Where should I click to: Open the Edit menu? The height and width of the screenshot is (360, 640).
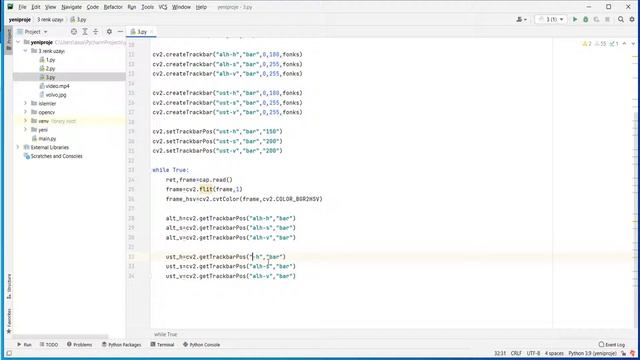click(x=36, y=7)
